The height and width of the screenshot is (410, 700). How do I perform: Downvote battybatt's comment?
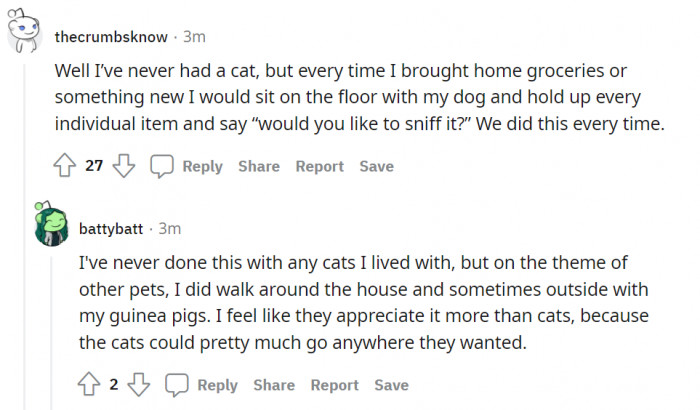pos(139,384)
